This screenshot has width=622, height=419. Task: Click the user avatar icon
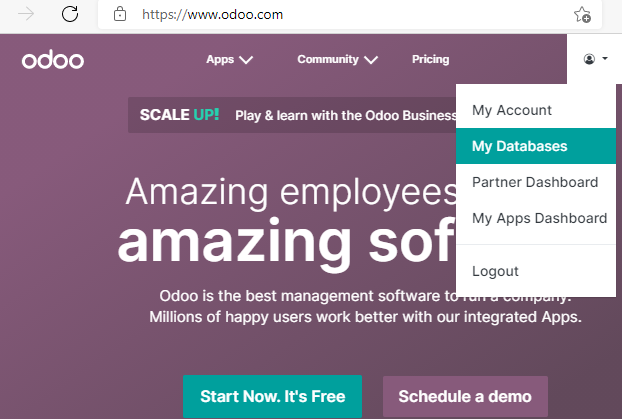589,59
